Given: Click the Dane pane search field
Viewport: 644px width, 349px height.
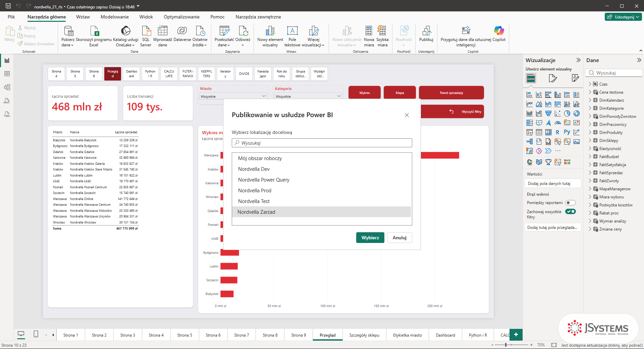Looking at the screenshot, I should 614,73.
